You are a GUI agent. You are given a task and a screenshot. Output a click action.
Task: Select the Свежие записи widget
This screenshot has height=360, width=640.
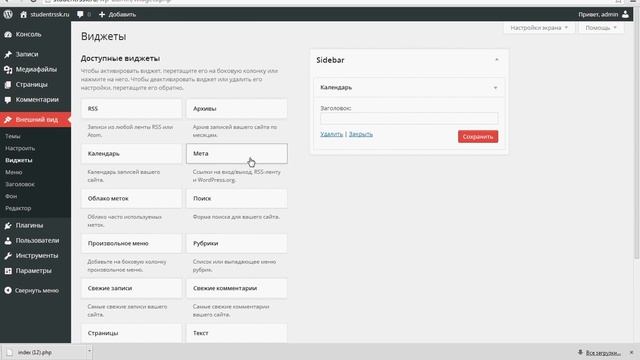[131, 289]
